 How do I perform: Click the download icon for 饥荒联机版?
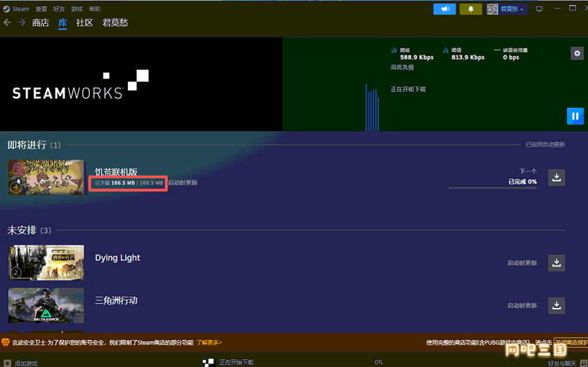[x=557, y=178]
